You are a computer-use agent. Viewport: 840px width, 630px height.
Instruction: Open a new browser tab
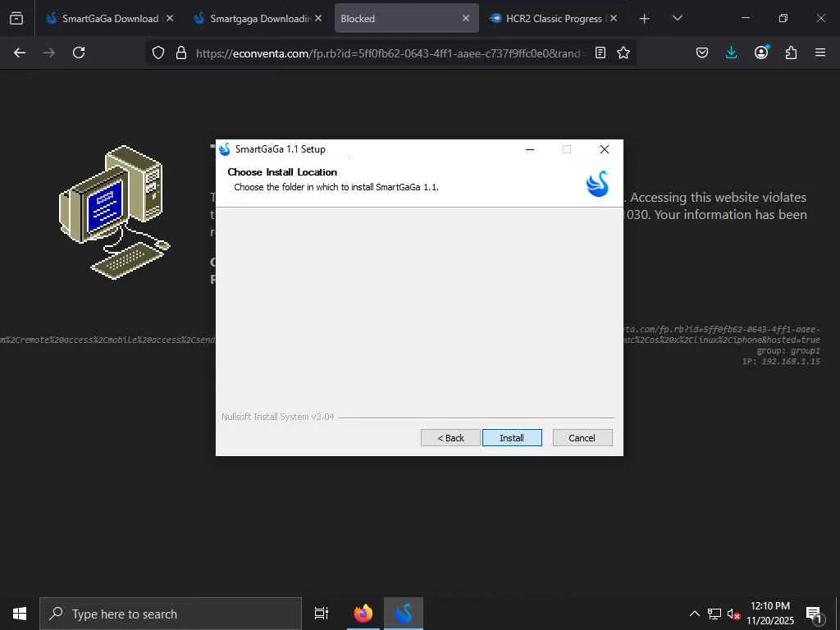(x=645, y=19)
